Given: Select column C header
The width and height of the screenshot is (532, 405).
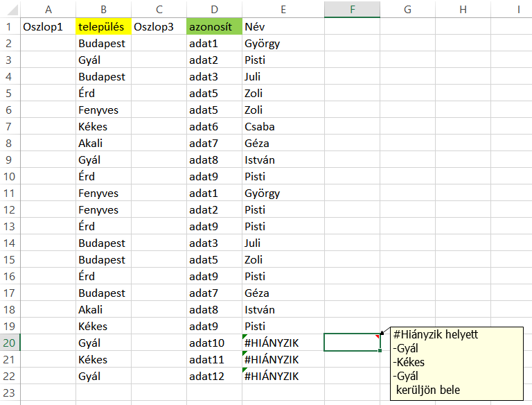Looking at the screenshot, I should [x=159, y=9].
